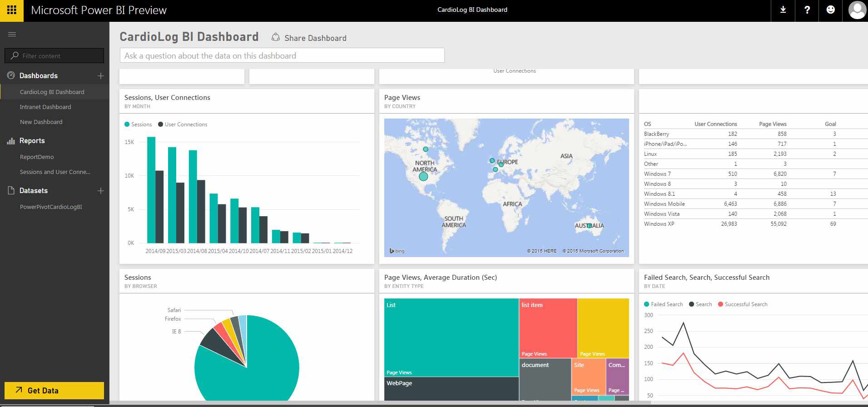Sort by Page Views column header
Screen dimensions: 868x407
click(x=773, y=124)
